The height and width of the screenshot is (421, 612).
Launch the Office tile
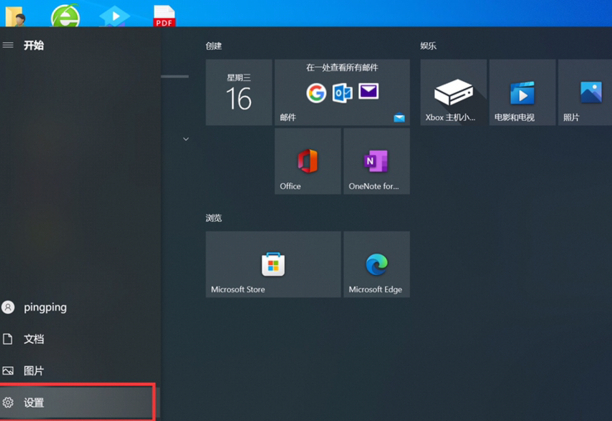coord(307,161)
